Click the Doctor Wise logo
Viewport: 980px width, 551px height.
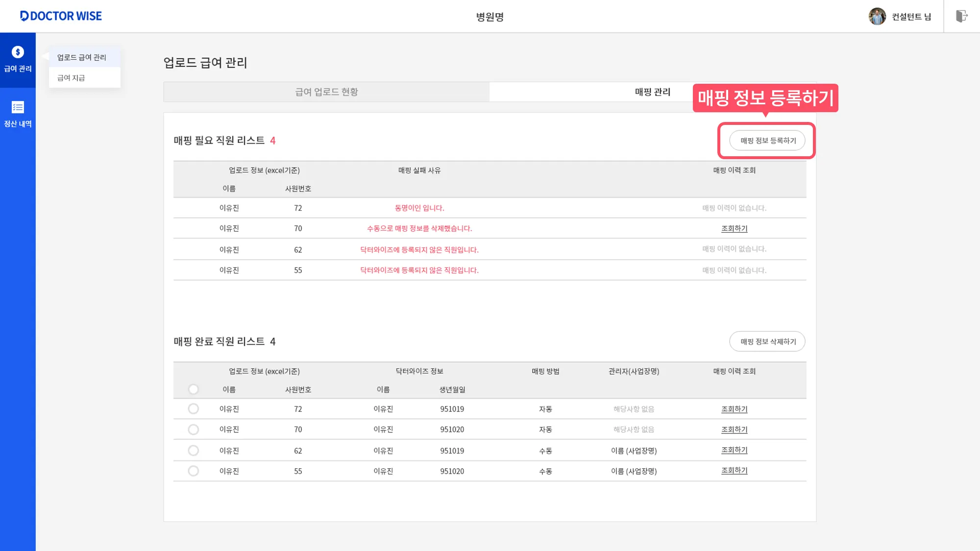coord(61,16)
